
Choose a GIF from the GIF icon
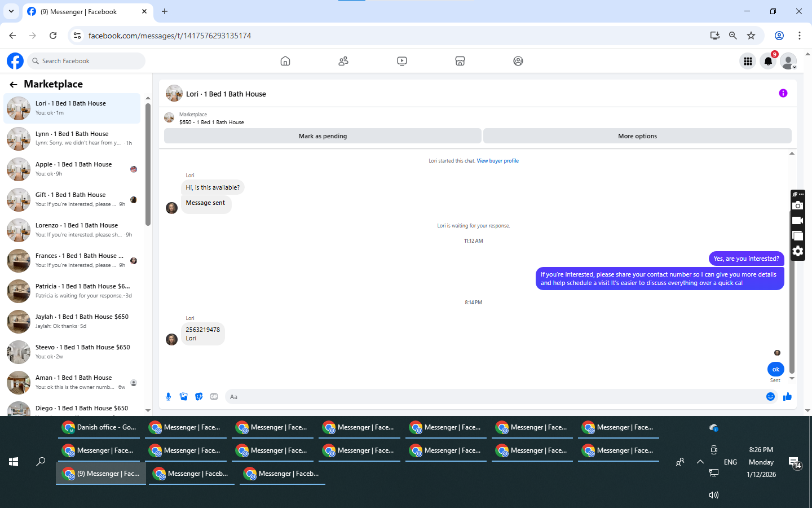point(214,397)
